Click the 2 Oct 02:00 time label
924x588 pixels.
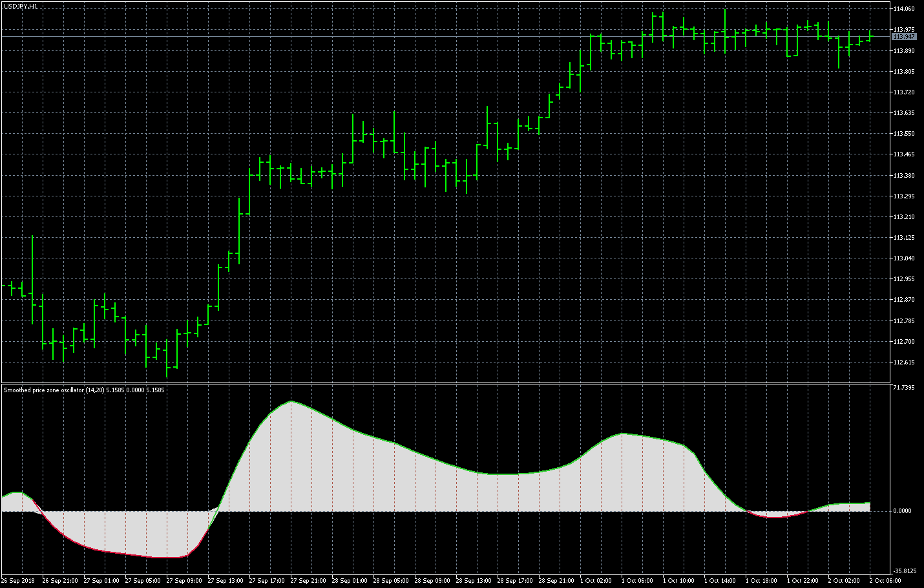[844, 581]
